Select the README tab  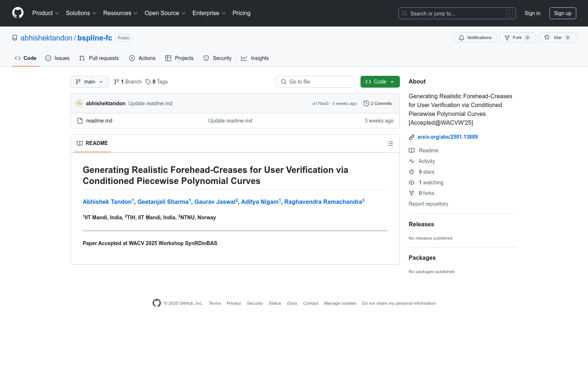92,143
